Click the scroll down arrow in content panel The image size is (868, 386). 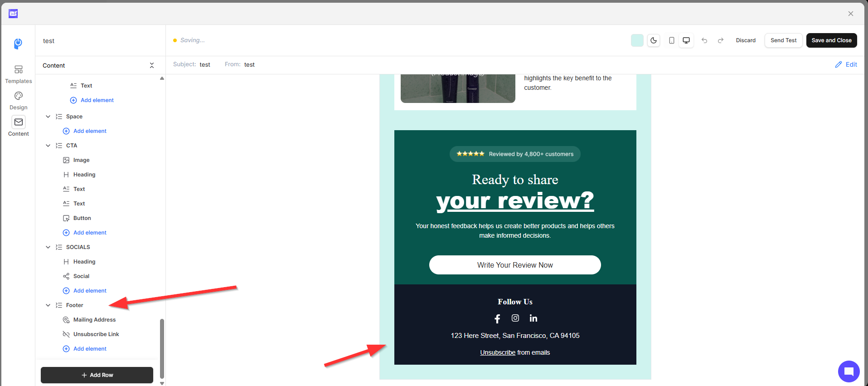[162, 383]
